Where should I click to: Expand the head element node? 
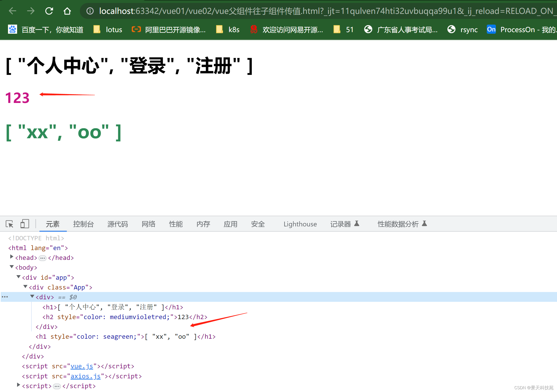click(x=11, y=257)
